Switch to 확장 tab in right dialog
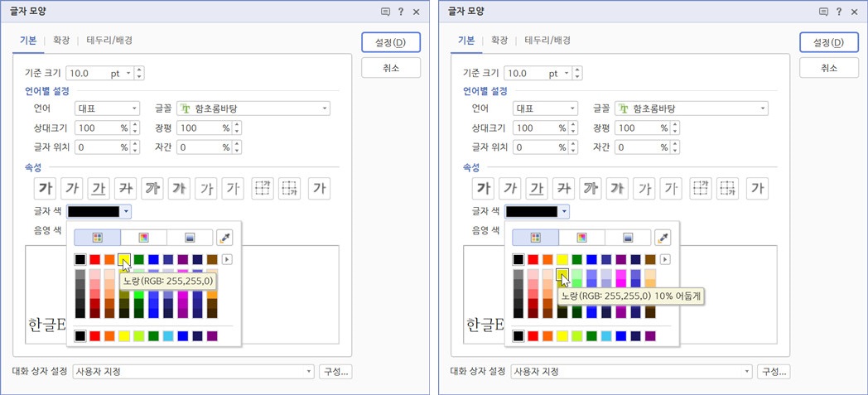868x395 pixels. [x=500, y=41]
